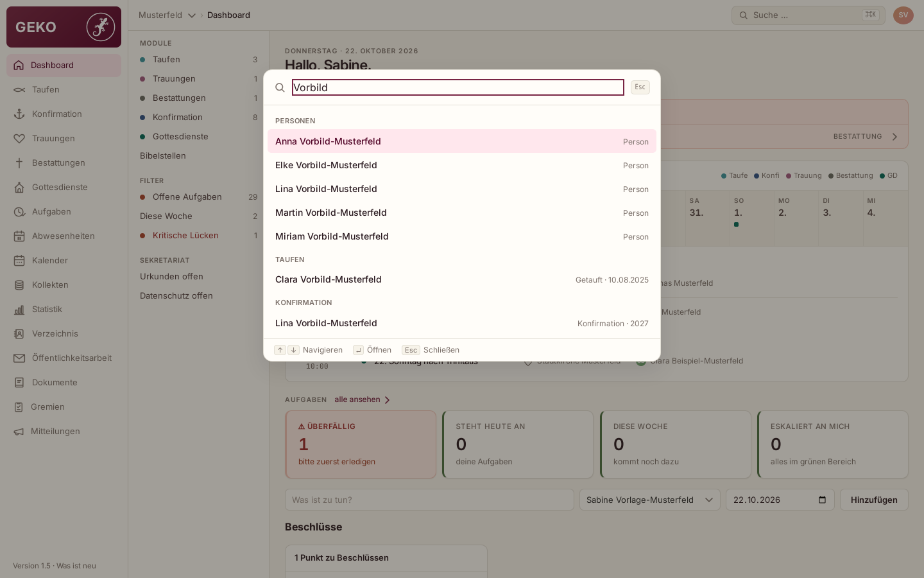Click the Gottesdienste church icon
The width and height of the screenshot is (924, 578).
click(19, 188)
